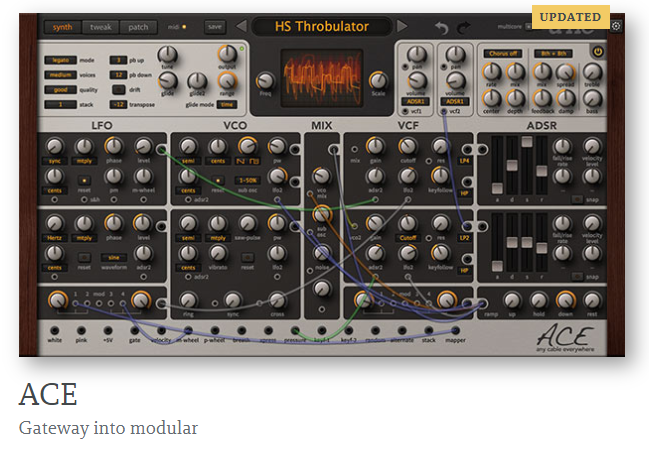Viewport: 649px width, 450px height.
Task: Click the undo arrow icon
Action: click(x=442, y=28)
